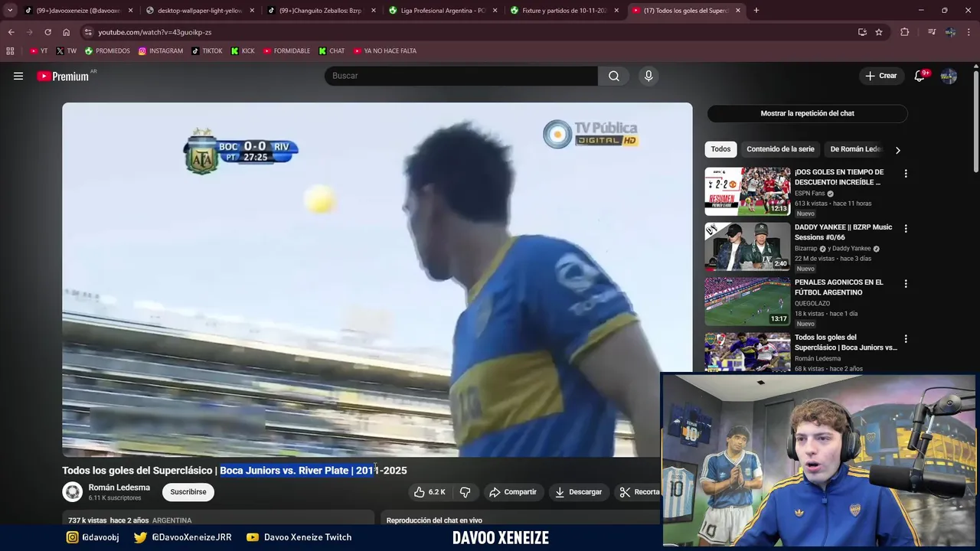980x551 pixels.
Task: Show more filter chips with right arrow
Action: [897, 150]
